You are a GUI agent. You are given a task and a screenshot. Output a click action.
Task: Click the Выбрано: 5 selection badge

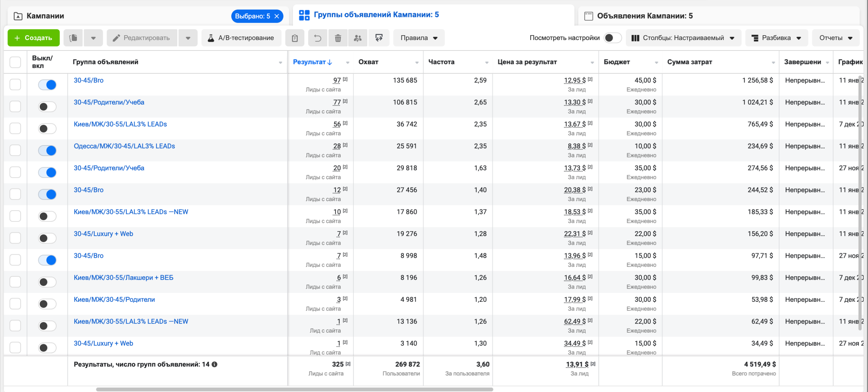257,16
